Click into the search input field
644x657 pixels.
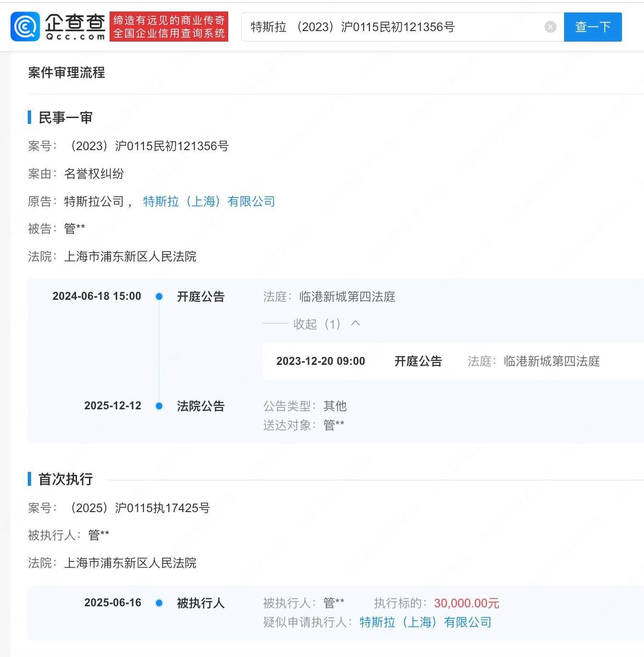point(392,27)
